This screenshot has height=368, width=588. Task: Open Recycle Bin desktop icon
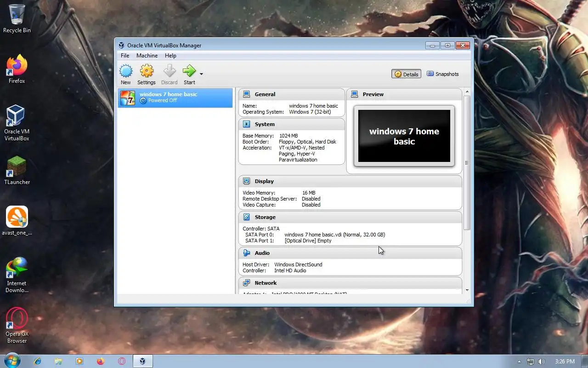click(17, 19)
